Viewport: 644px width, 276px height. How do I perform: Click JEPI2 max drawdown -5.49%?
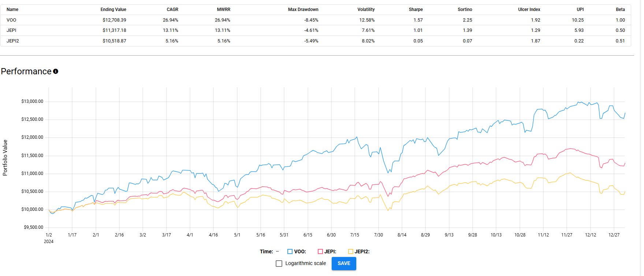[x=311, y=41]
